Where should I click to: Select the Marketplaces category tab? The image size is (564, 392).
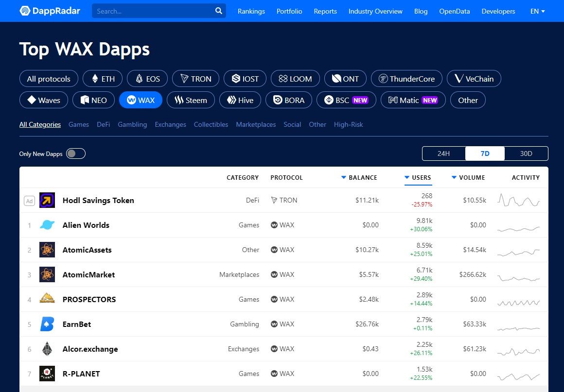click(256, 124)
